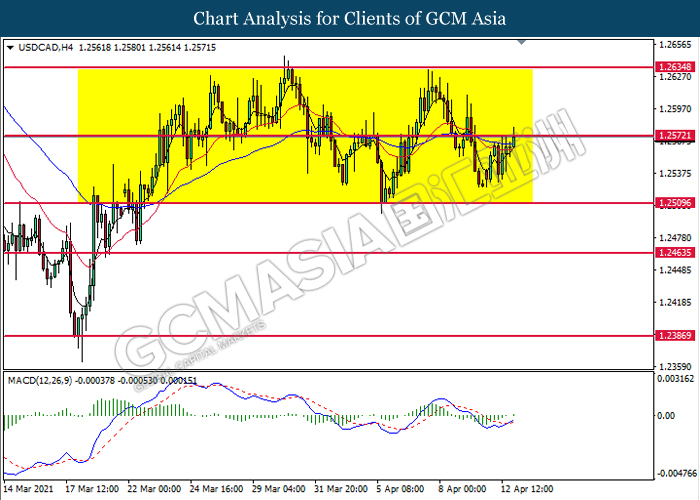Click the MACD 0.00 zero level label
The width and height of the screenshot is (700, 500).
[666, 416]
